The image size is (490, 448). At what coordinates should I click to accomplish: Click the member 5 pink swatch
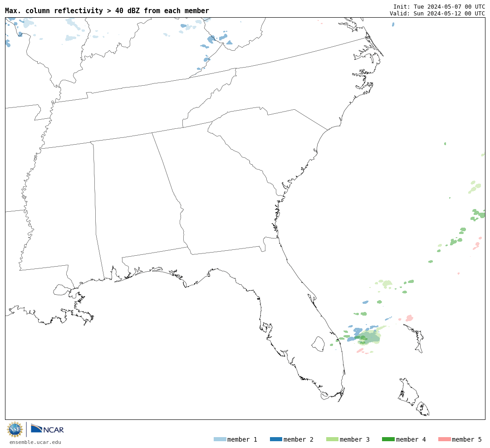tap(444, 439)
